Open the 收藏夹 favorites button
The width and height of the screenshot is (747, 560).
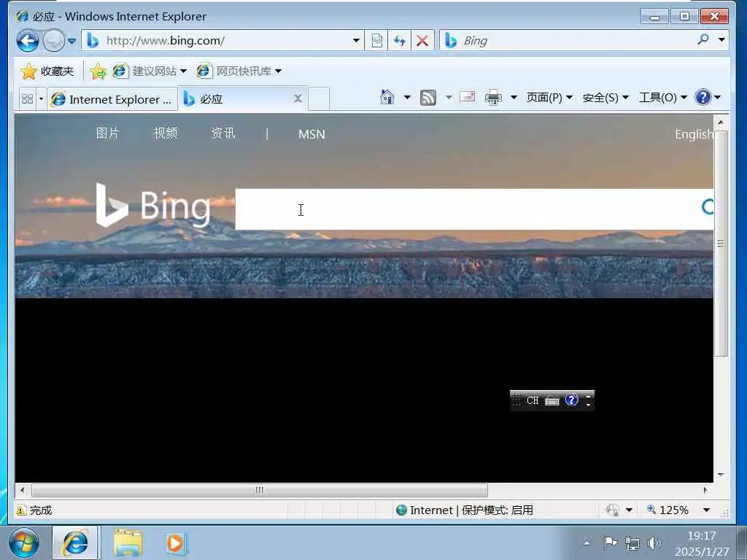pos(47,71)
